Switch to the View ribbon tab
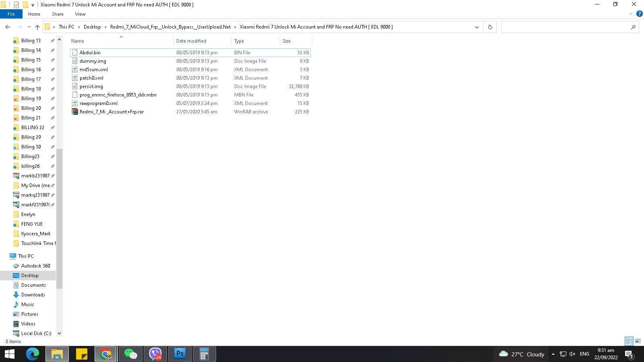Viewport: 644px width, 362px height. point(80,14)
